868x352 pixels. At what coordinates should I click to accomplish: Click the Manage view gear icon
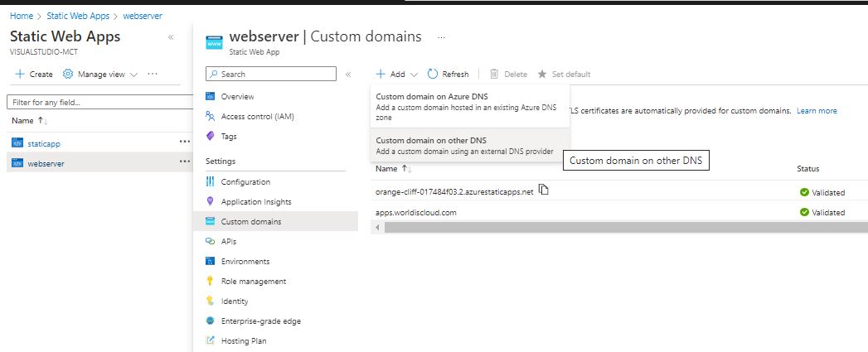(x=67, y=74)
